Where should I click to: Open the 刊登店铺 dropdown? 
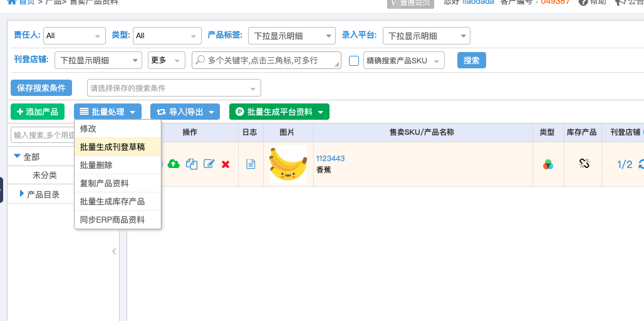point(98,60)
